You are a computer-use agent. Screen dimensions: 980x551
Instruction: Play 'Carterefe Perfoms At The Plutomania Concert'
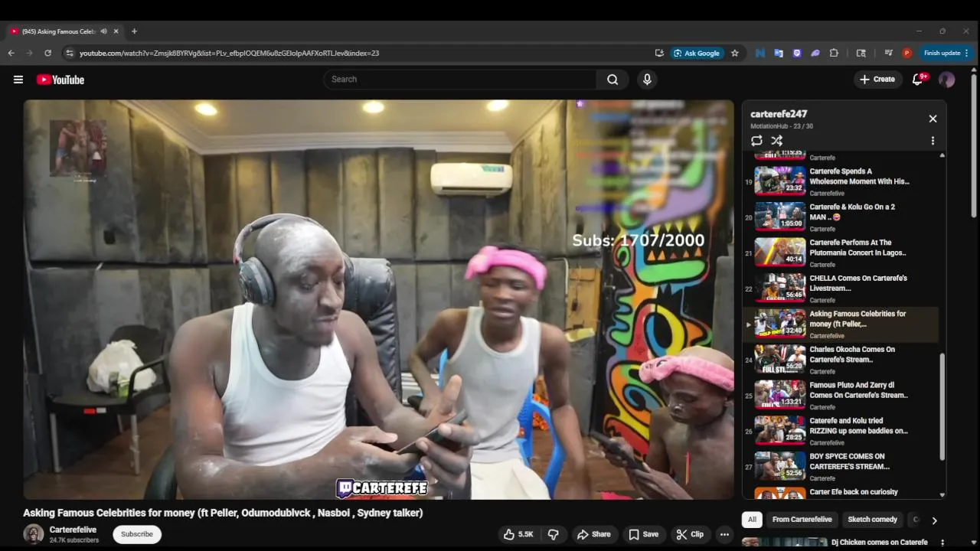841,253
